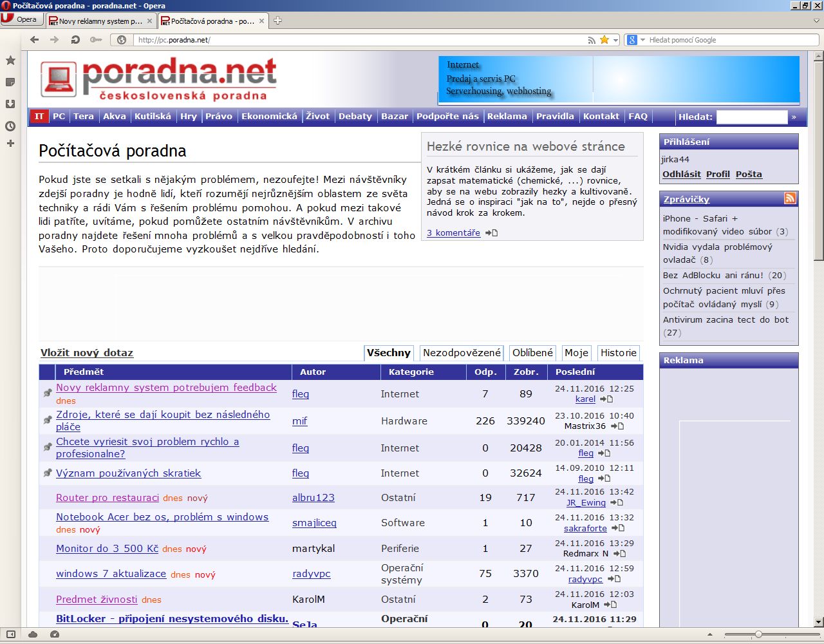Focus the Hledat site search field
824x644 pixels.
click(x=752, y=117)
